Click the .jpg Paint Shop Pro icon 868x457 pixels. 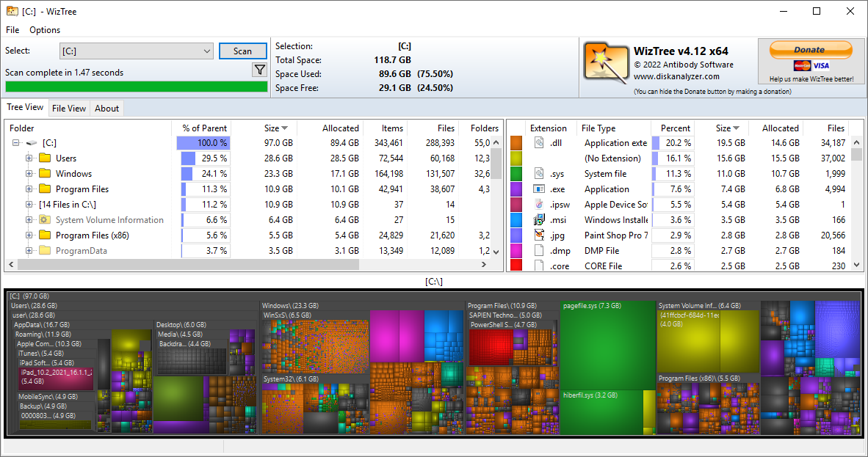[540, 235]
